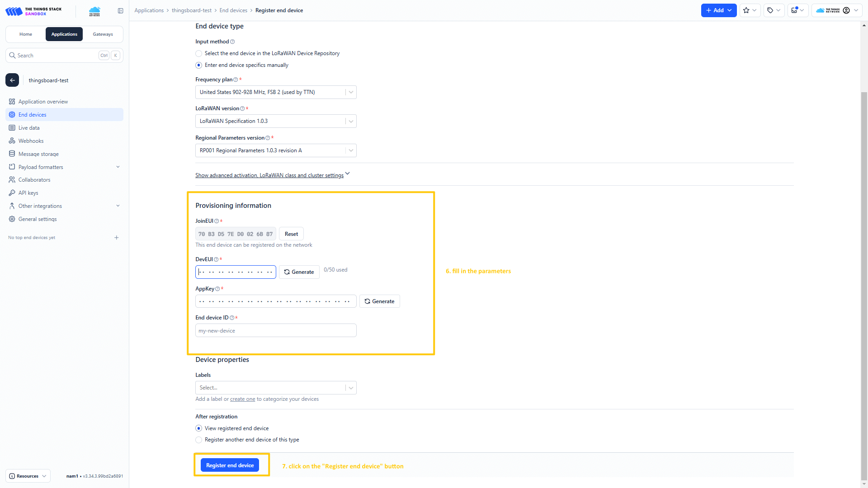
Task: Click the End device ID input field
Action: click(x=276, y=331)
